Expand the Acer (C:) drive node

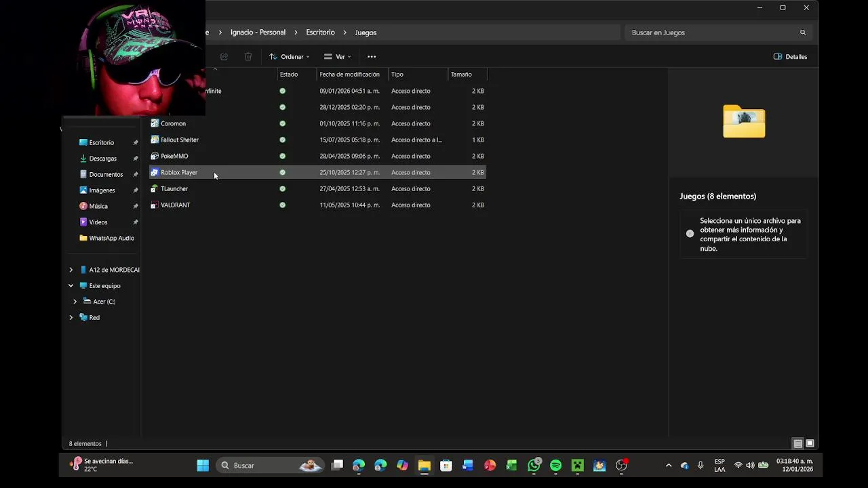(75, 302)
